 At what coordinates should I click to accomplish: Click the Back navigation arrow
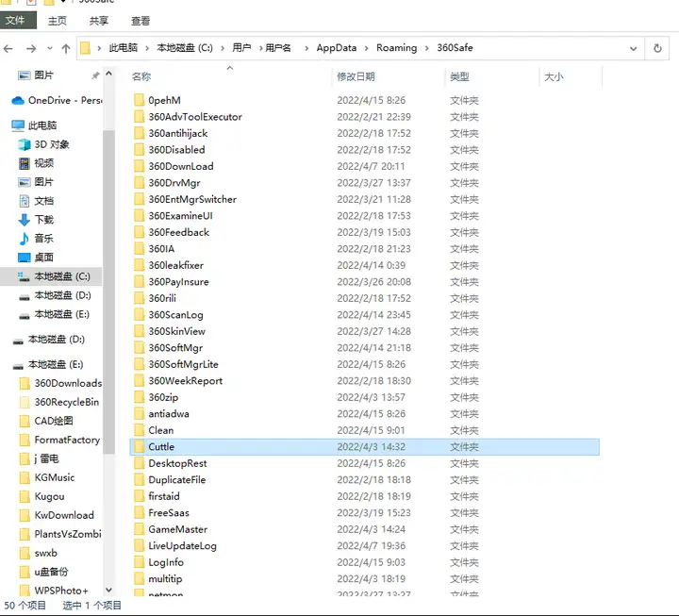coord(8,48)
